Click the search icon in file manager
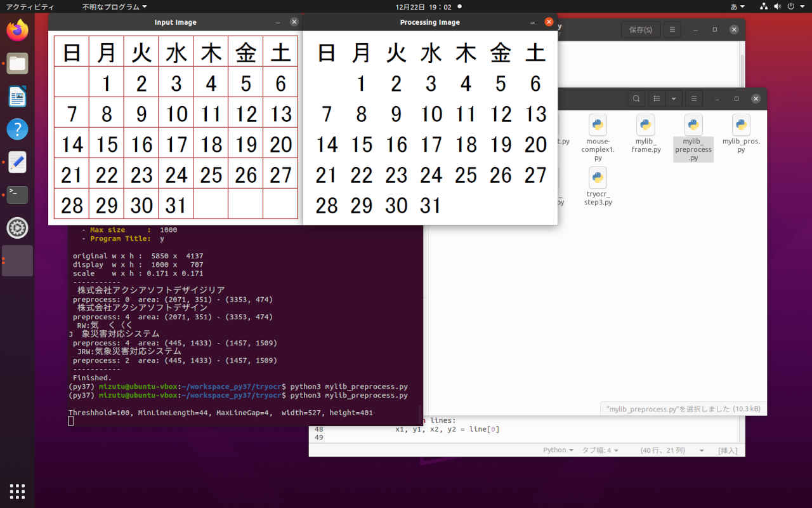The width and height of the screenshot is (812, 508). coord(636,99)
